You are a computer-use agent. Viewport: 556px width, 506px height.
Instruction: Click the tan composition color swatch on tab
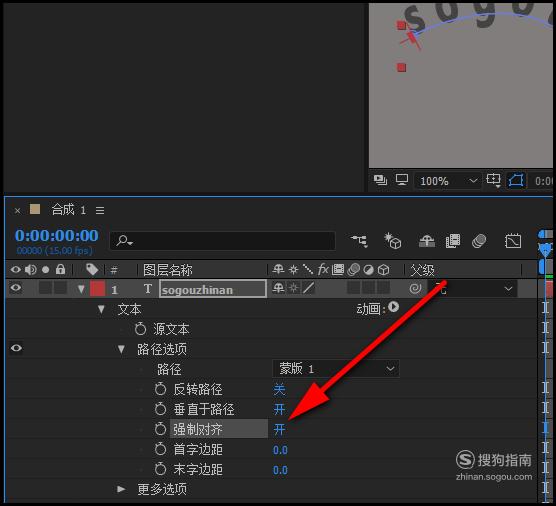pyautogui.click(x=35, y=209)
